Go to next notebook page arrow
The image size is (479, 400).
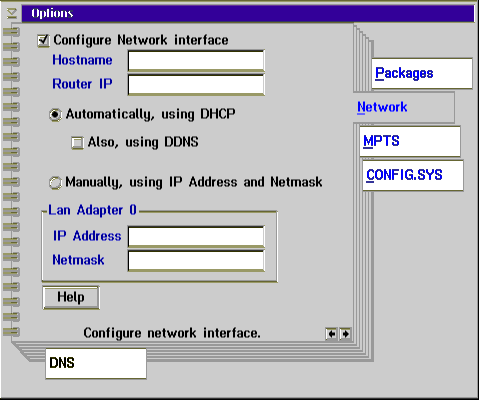(345, 334)
